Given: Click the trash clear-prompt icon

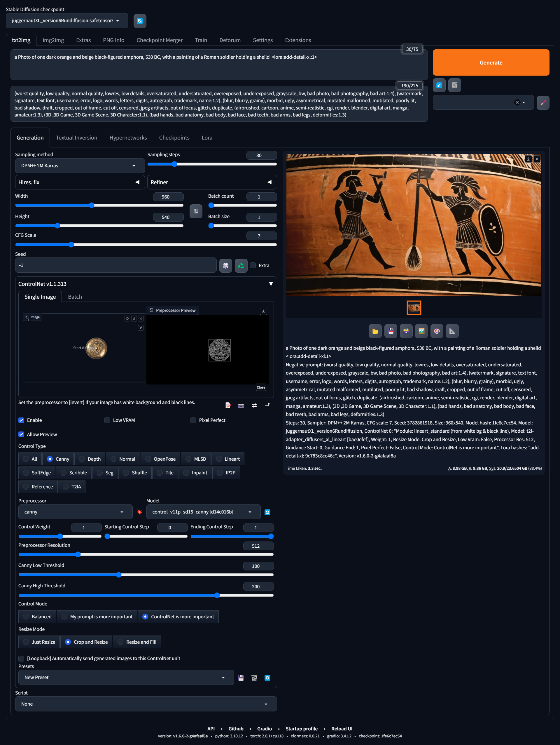Looking at the screenshot, I should tap(454, 85).
